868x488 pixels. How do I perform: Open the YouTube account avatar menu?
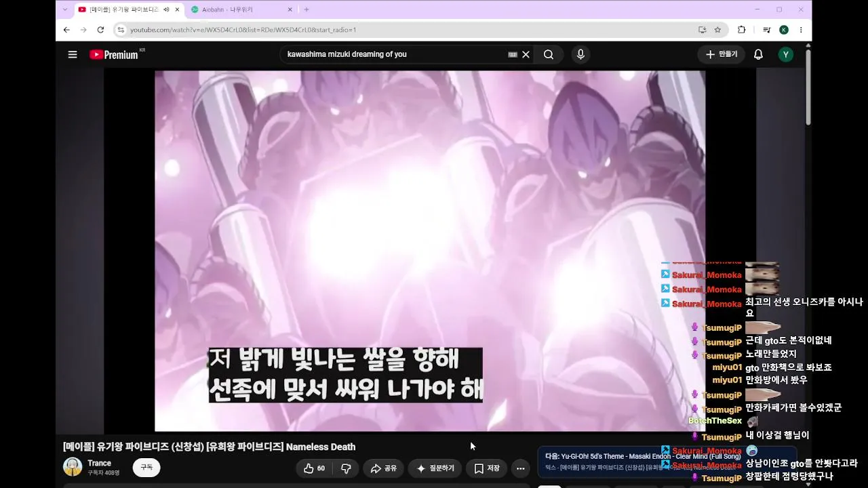click(786, 55)
